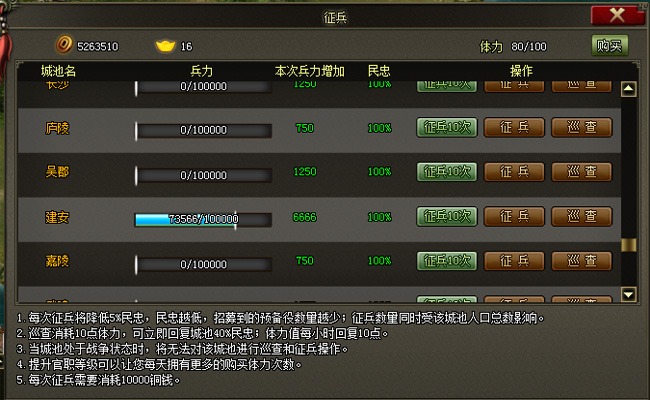Image resolution: width=650 pixels, height=400 pixels.
Task: Click 巡查 for the 吴郡 row
Action: (x=582, y=172)
